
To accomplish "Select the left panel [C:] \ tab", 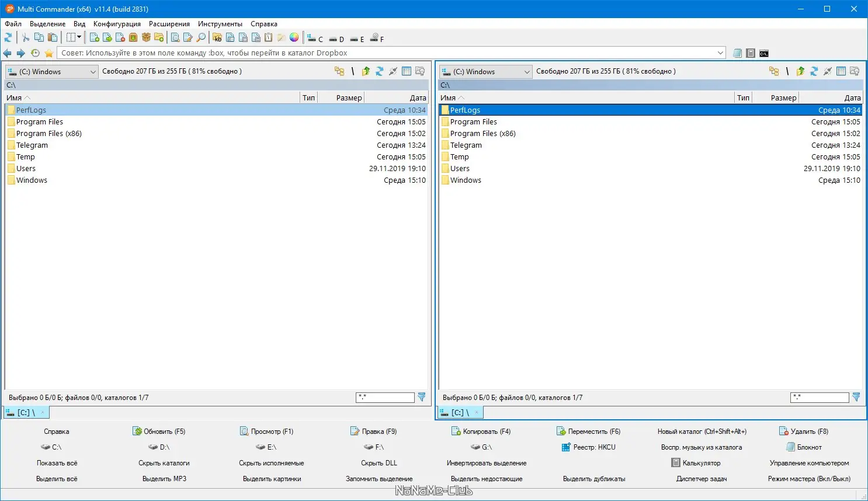I will pyautogui.click(x=26, y=412).
